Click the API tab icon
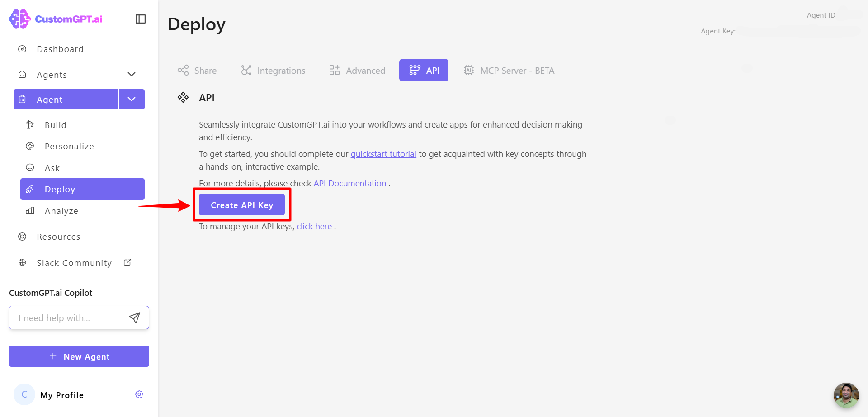868x417 pixels. [415, 70]
